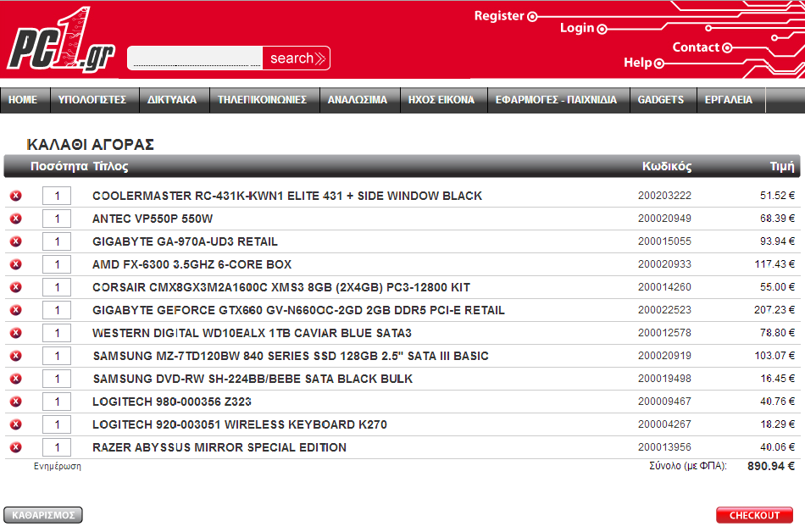This screenshot has width=805, height=532.
Task: Open the ΥΠΟΛΟΓΙΣΤΕΣ menu
Action: pyautogui.click(x=92, y=99)
